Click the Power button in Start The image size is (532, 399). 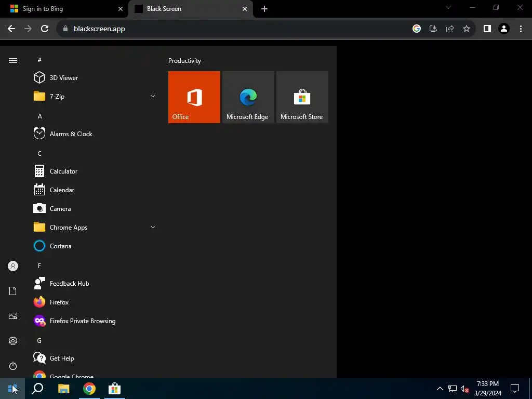(13, 366)
